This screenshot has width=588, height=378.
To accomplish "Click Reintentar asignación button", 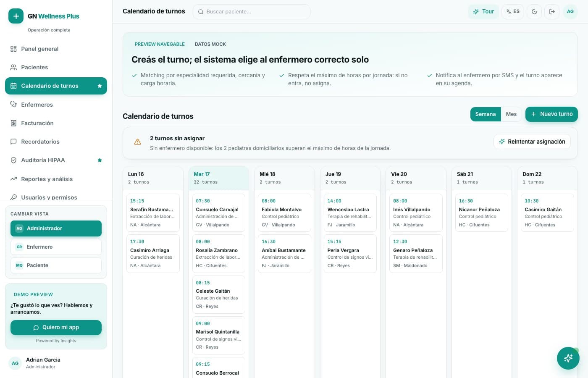I will pyautogui.click(x=532, y=142).
